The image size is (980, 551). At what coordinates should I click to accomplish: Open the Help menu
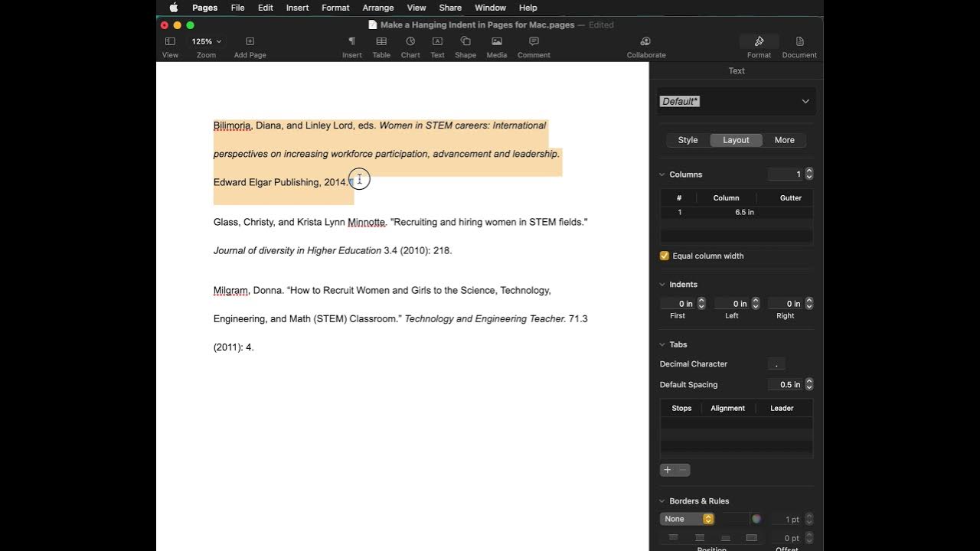pyautogui.click(x=528, y=8)
